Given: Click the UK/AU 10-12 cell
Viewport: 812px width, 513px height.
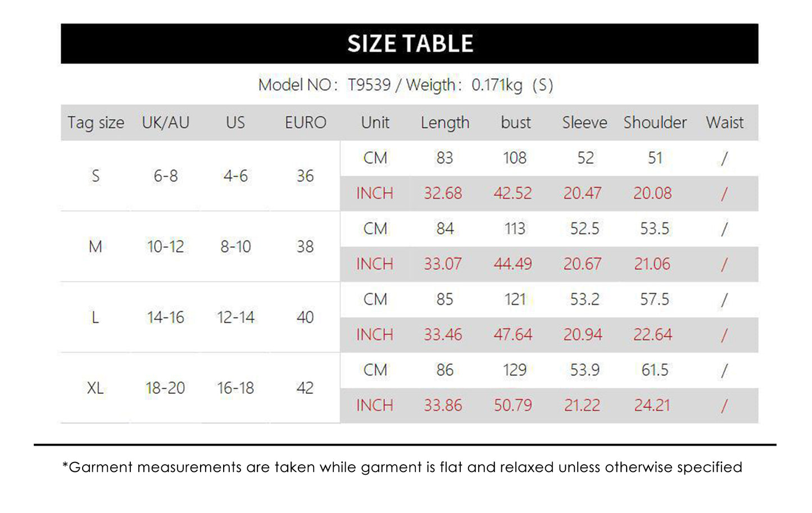Looking at the screenshot, I should (x=165, y=247).
